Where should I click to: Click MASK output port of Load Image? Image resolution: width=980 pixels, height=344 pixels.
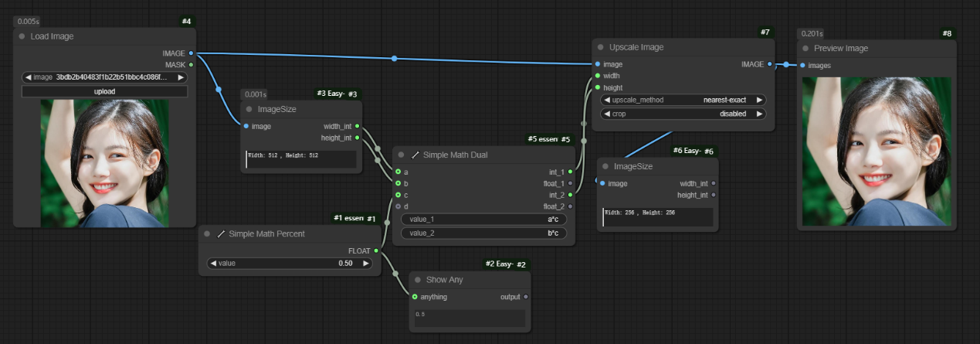(191, 65)
